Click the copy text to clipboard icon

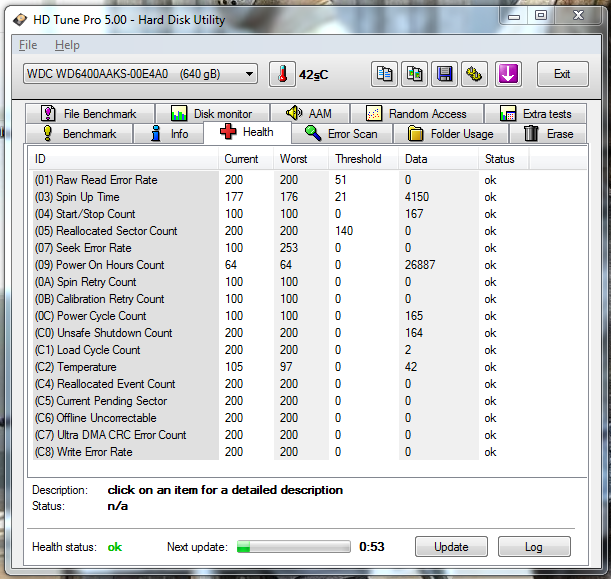(x=384, y=74)
